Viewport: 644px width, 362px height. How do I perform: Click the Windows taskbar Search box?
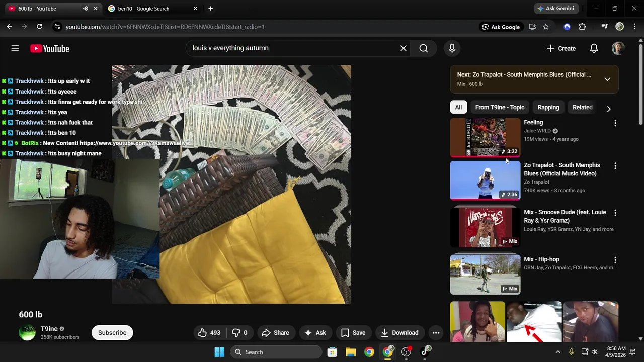pyautogui.click(x=276, y=352)
